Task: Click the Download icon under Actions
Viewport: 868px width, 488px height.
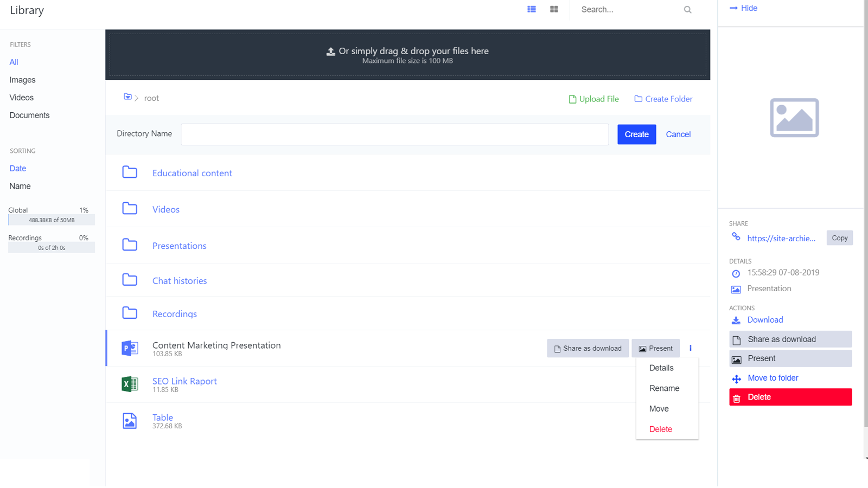Action: coord(736,320)
